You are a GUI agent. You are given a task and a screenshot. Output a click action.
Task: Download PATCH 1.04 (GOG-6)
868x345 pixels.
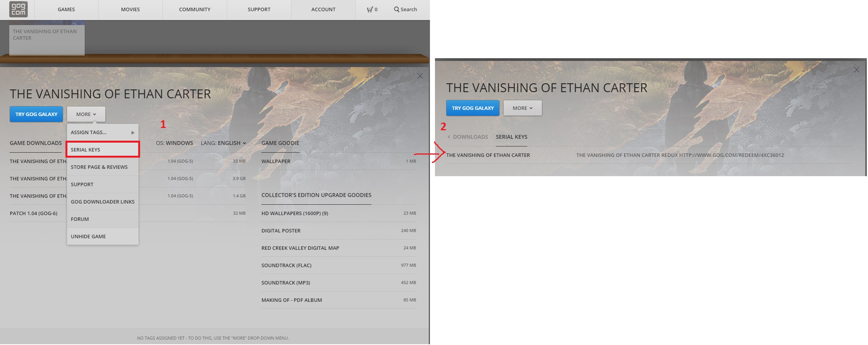click(x=127, y=213)
